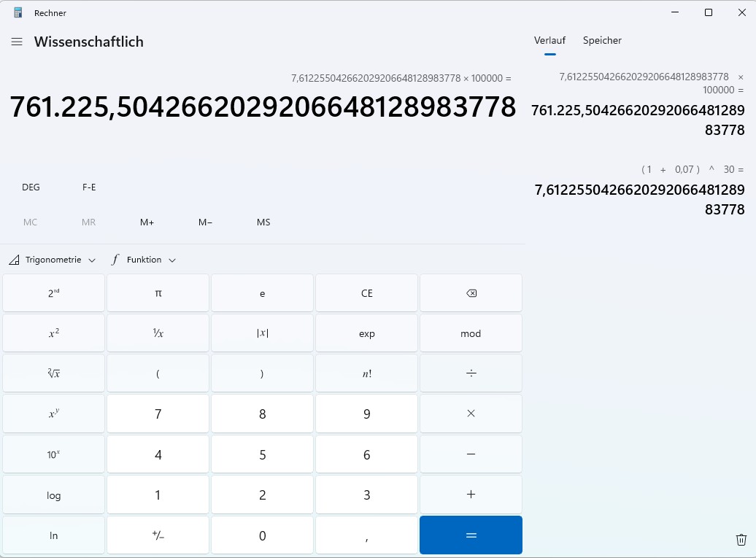Clear history with the trash icon
Viewport: 756px width, 558px height.
point(741,540)
